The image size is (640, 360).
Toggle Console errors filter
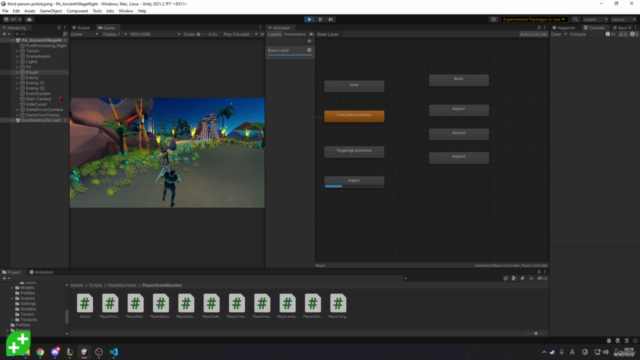click(634, 34)
